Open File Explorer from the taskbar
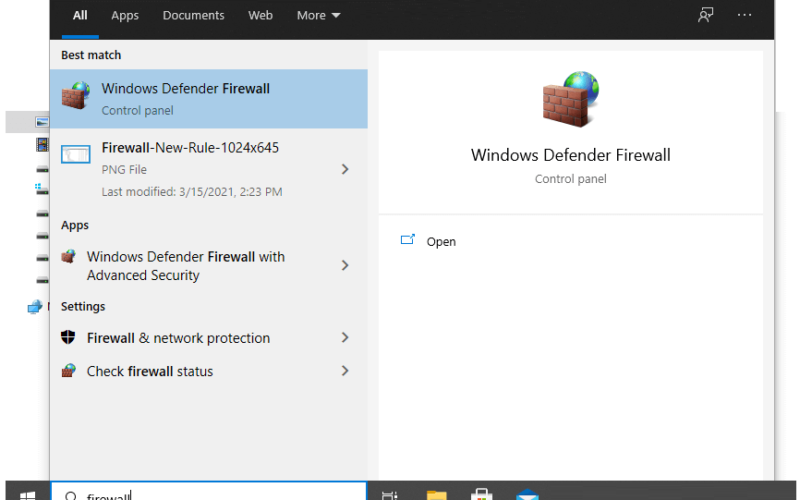 pyautogui.click(x=436, y=494)
